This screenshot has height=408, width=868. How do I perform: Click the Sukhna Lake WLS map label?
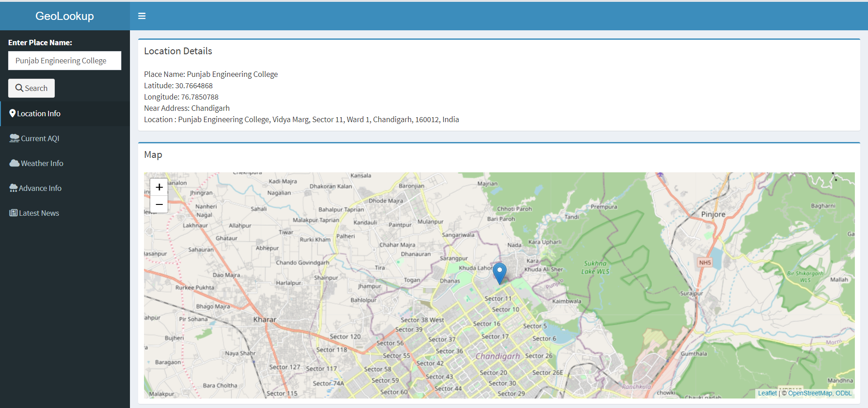pos(595,267)
